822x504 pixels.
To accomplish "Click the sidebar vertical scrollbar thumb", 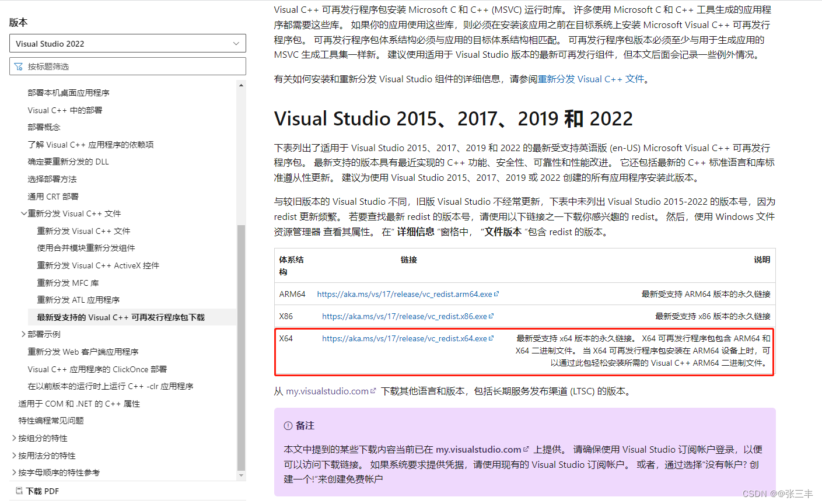I will coord(241,347).
